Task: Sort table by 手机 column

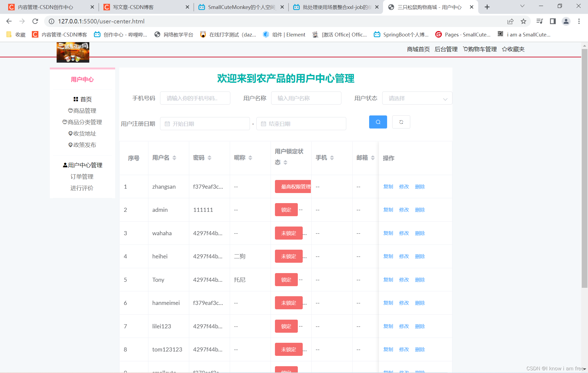Action: (332, 158)
